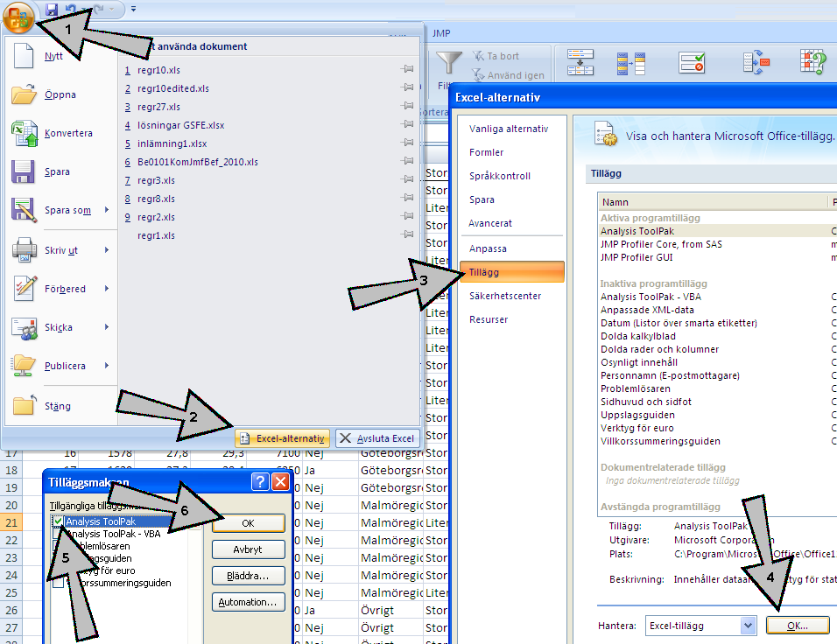Screen dimensions: 837x644
Task: Expand the Förbered submenu arrow
Action: [107, 288]
